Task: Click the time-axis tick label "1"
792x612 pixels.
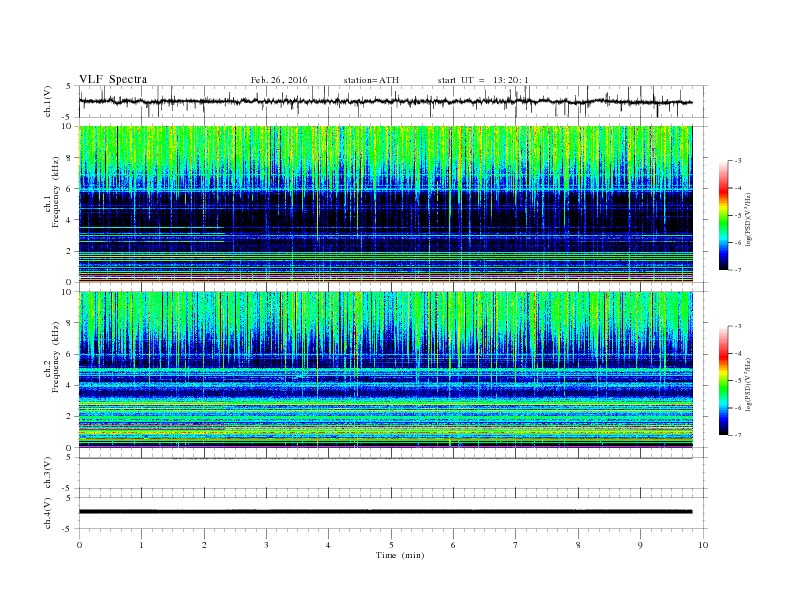Action: coord(141,545)
